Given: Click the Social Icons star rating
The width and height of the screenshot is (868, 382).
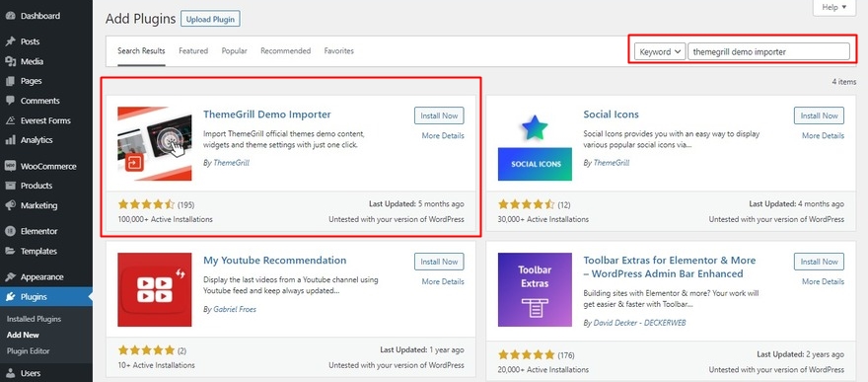Looking at the screenshot, I should point(527,204).
